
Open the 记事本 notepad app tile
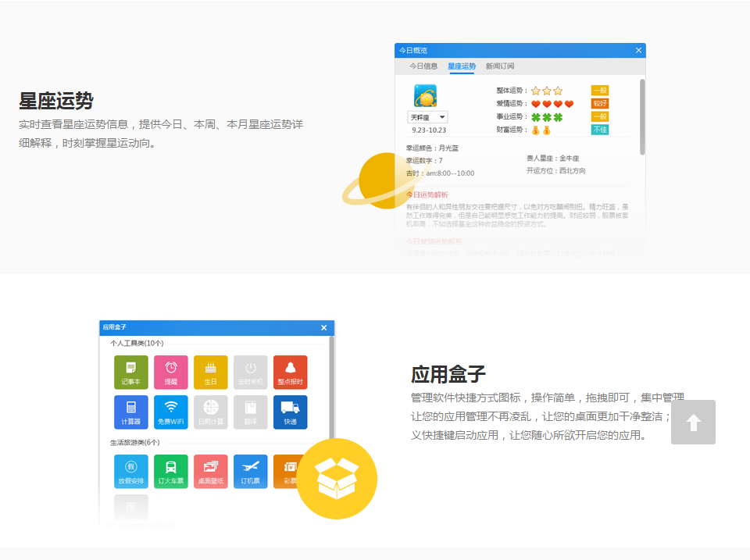coord(131,372)
